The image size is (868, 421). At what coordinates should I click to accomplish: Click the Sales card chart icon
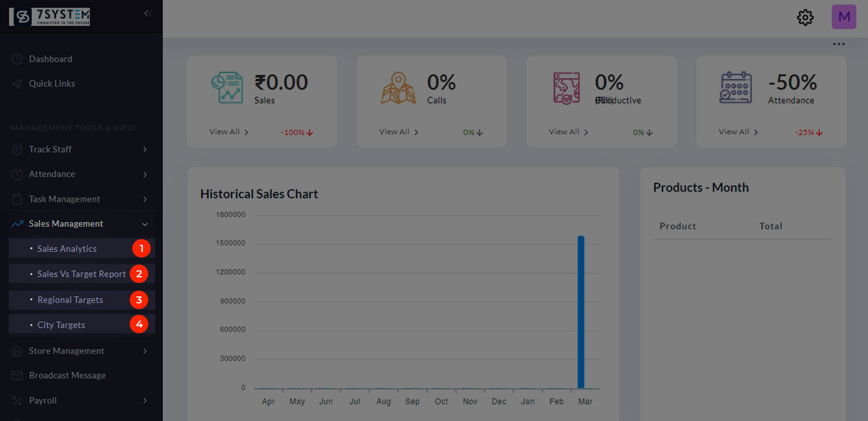227,88
